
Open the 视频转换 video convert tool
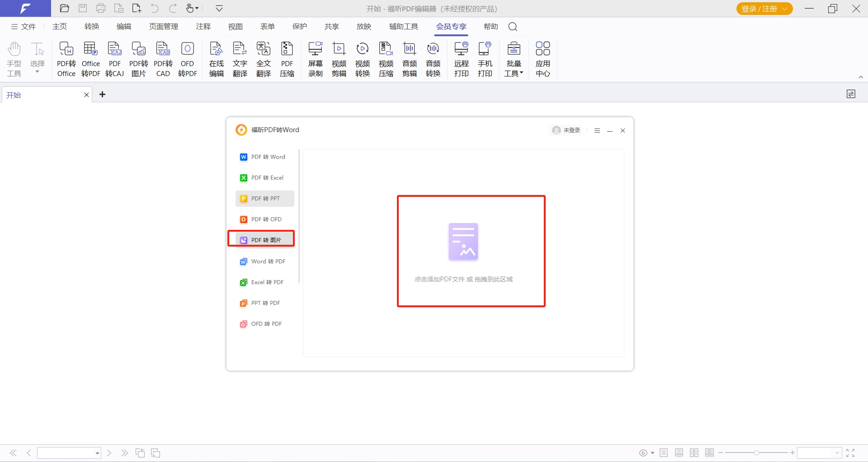363,59
